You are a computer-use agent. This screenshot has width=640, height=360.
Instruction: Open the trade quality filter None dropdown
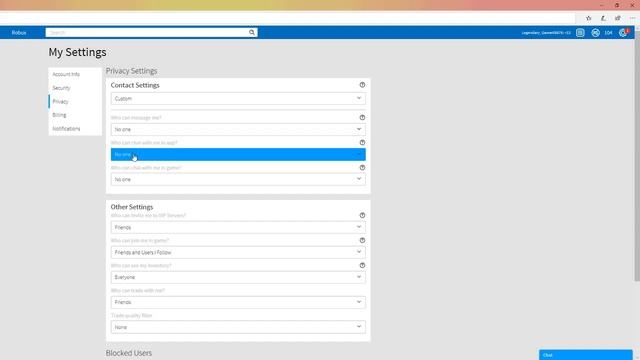[238, 327]
